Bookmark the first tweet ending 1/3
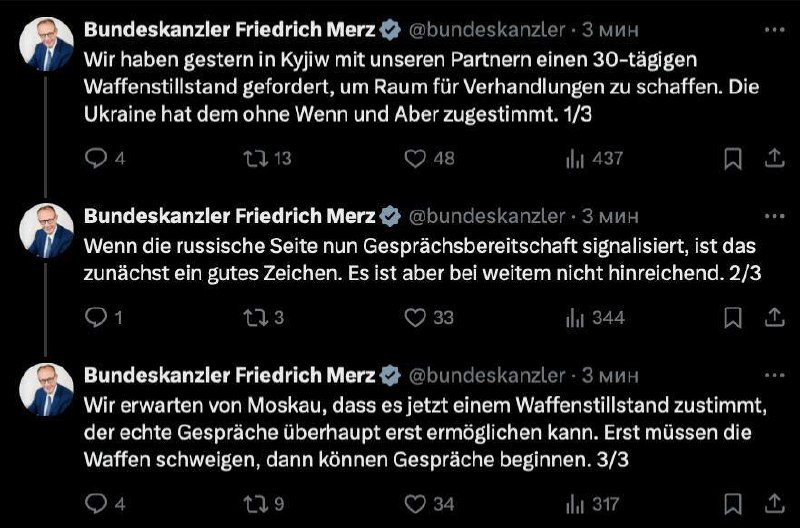This screenshot has width=800, height=528. (x=732, y=158)
